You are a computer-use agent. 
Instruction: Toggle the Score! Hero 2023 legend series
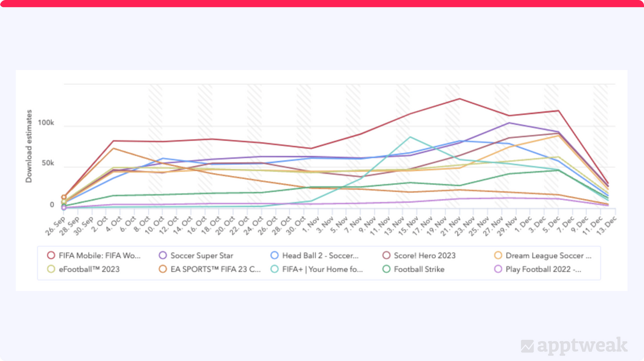click(419, 256)
